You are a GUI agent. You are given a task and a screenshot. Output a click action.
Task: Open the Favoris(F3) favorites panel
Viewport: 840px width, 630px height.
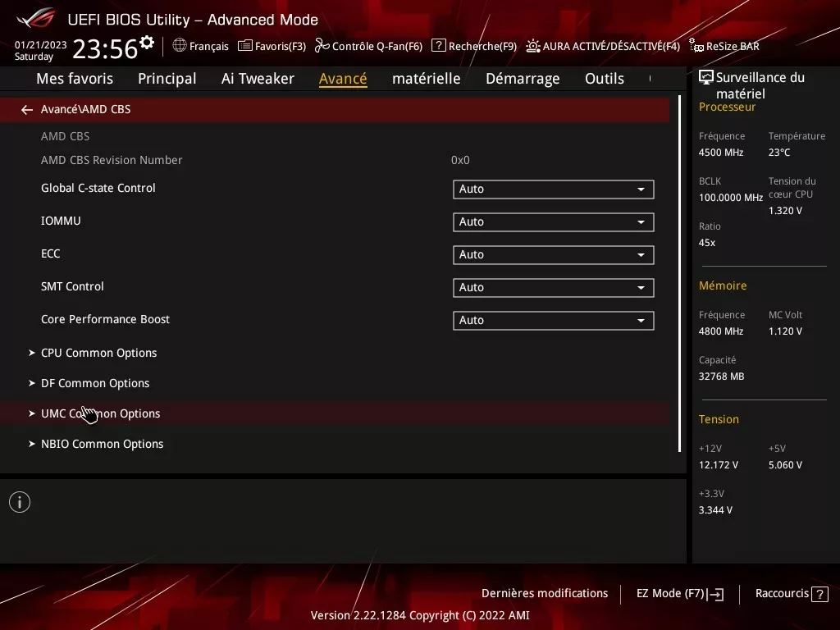(272, 46)
